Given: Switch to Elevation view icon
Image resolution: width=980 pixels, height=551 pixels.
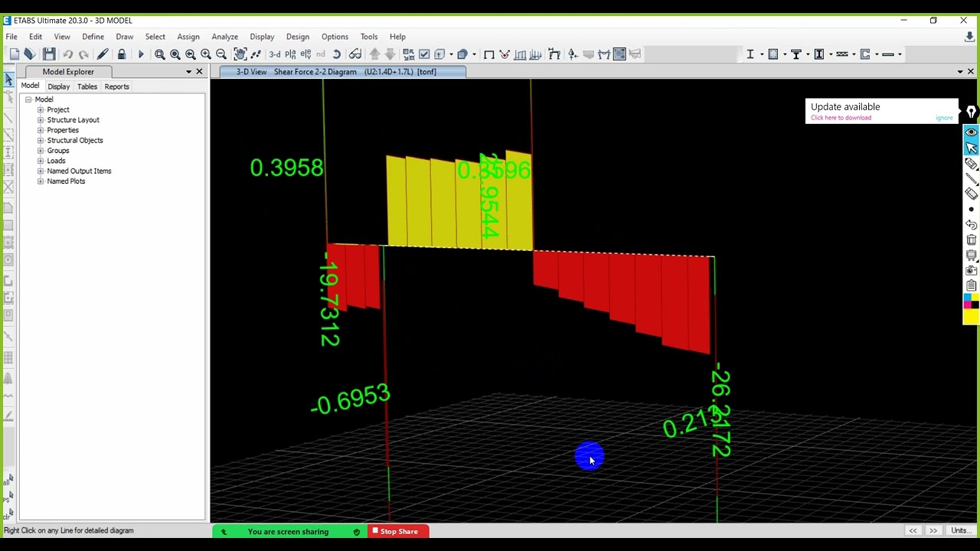Looking at the screenshot, I should [x=305, y=54].
